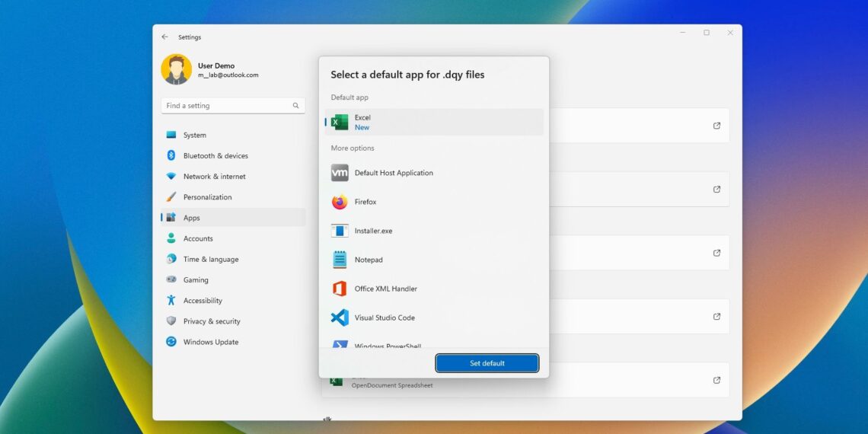Choose the Windows PowerShell icon
Image resolution: width=868 pixels, height=434 pixels.
340,344
